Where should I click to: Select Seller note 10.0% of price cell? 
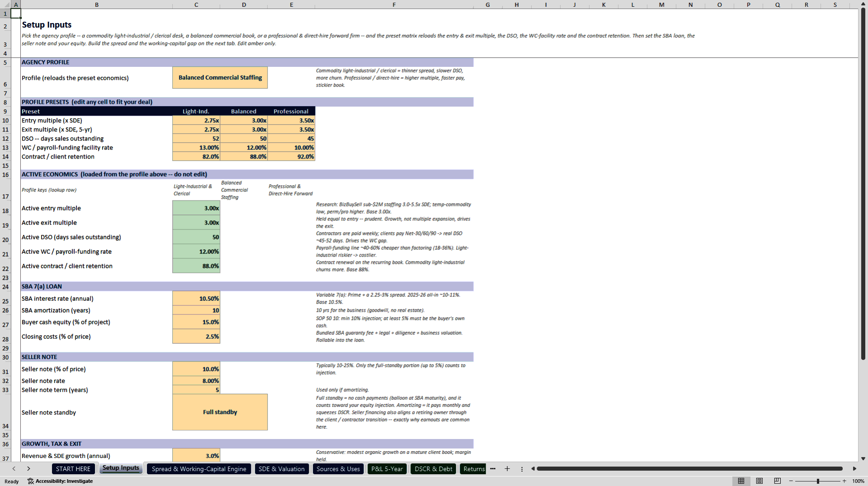tap(196, 369)
